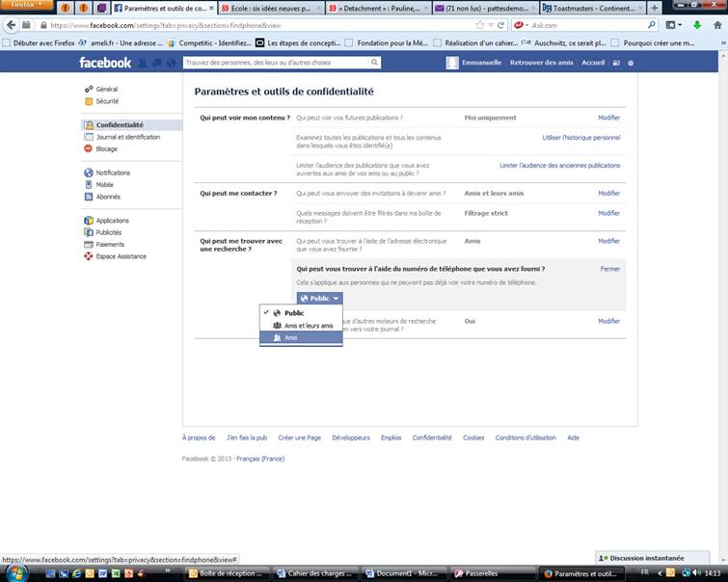Focus the Facebook search field
Image resolution: width=728 pixels, height=582 pixels.
click(276, 63)
